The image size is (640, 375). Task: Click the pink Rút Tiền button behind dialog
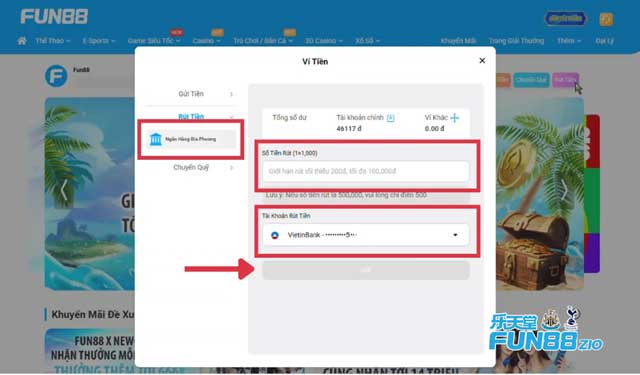coord(565,80)
